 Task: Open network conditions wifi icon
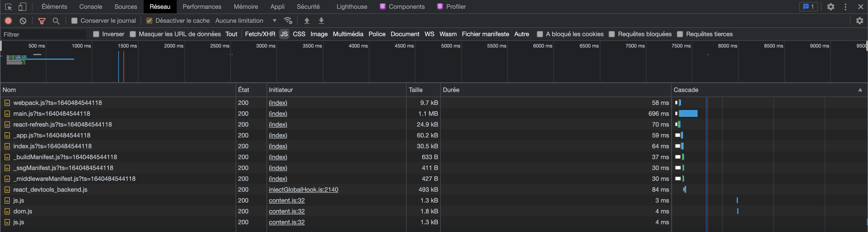[288, 21]
